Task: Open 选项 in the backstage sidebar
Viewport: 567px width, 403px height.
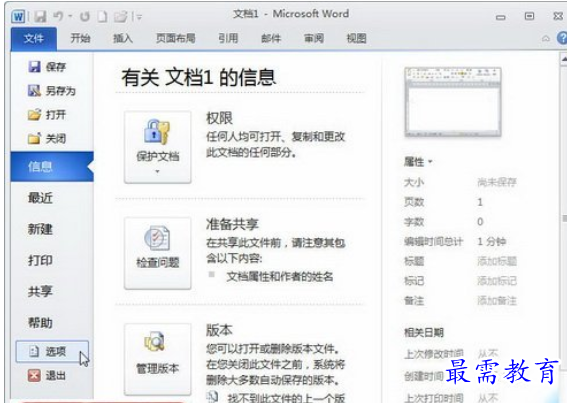Action: pos(52,351)
